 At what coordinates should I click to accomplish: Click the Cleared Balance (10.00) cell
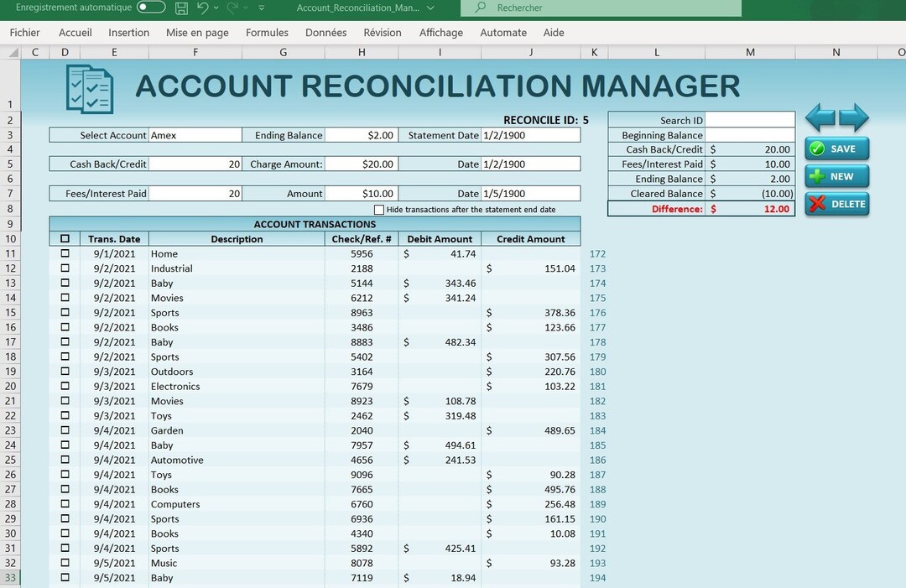750,194
